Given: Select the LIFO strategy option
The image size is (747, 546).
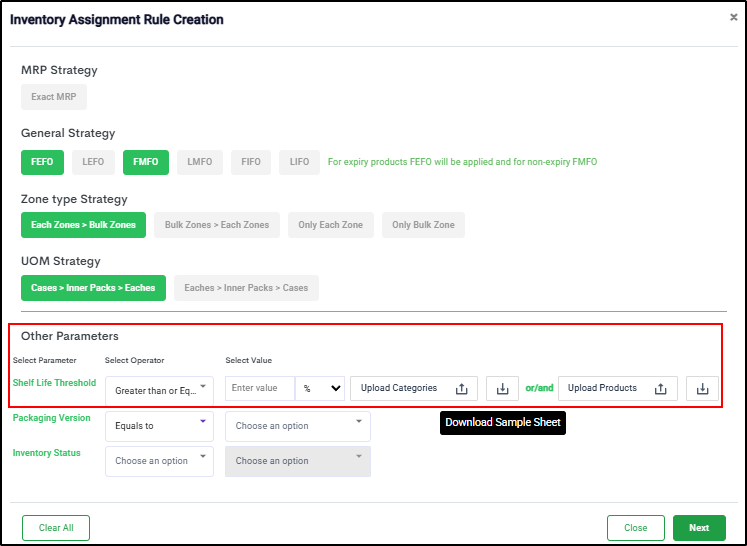Looking at the screenshot, I should coord(299,162).
